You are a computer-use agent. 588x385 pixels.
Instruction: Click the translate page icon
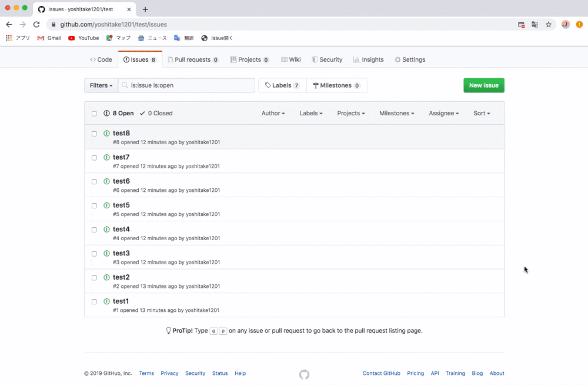pos(534,24)
